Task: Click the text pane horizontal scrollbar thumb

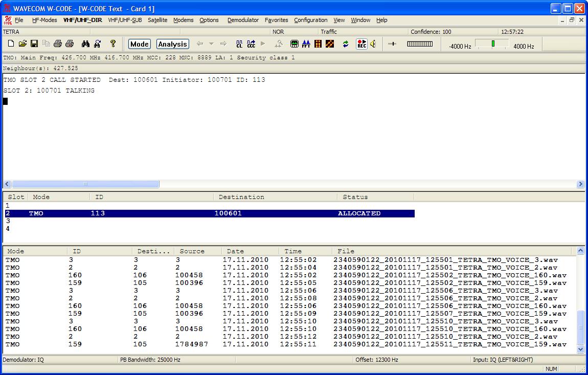Action: click(85, 184)
